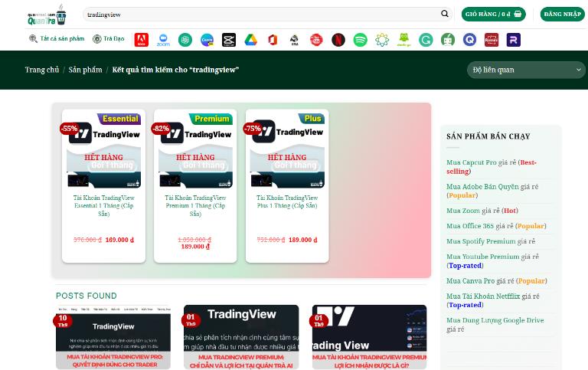Open the Tất cả sản phẩm menu

[56, 39]
